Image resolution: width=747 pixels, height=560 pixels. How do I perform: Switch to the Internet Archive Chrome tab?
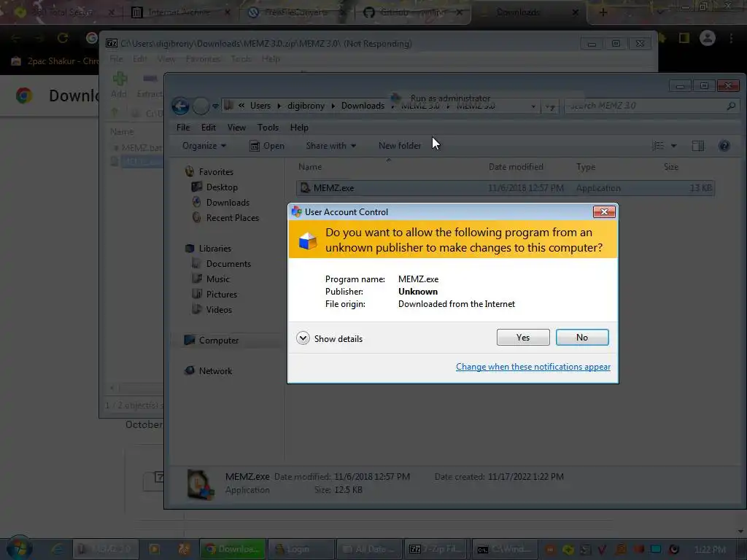coord(178,12)
